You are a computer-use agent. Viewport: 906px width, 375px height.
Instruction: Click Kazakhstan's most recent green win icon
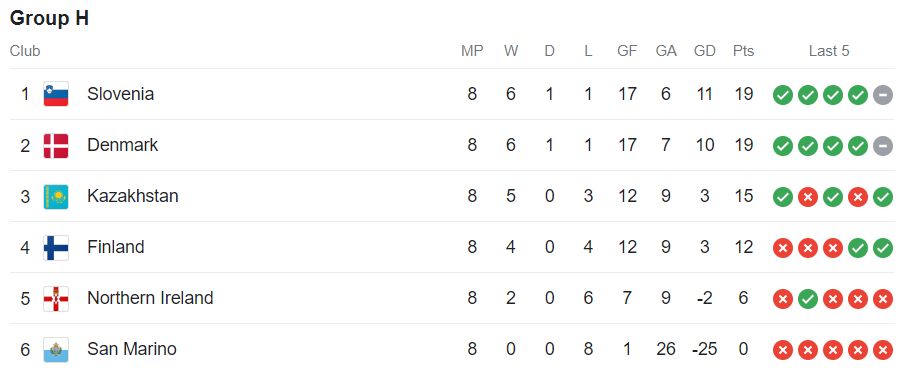(x=882, y=196)
